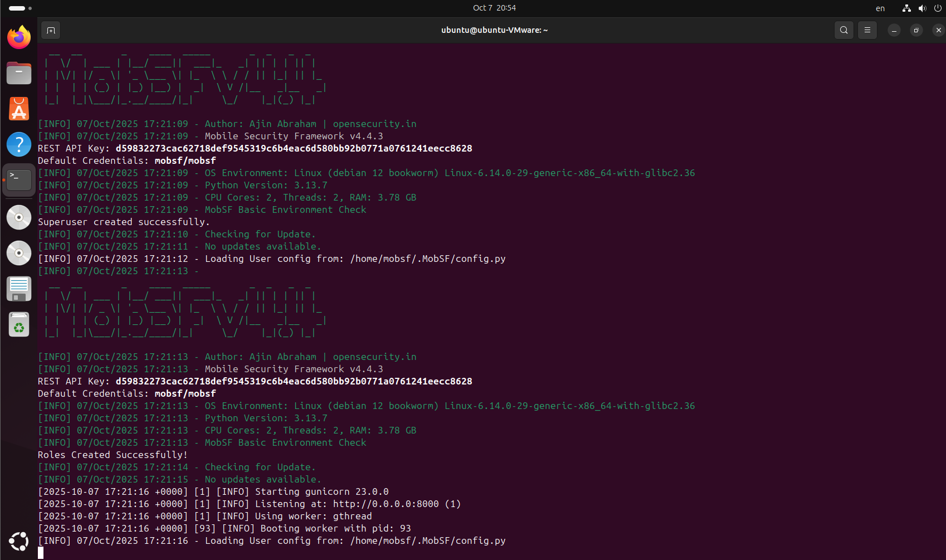Click the terminal search icon

(x=843, y=30)
